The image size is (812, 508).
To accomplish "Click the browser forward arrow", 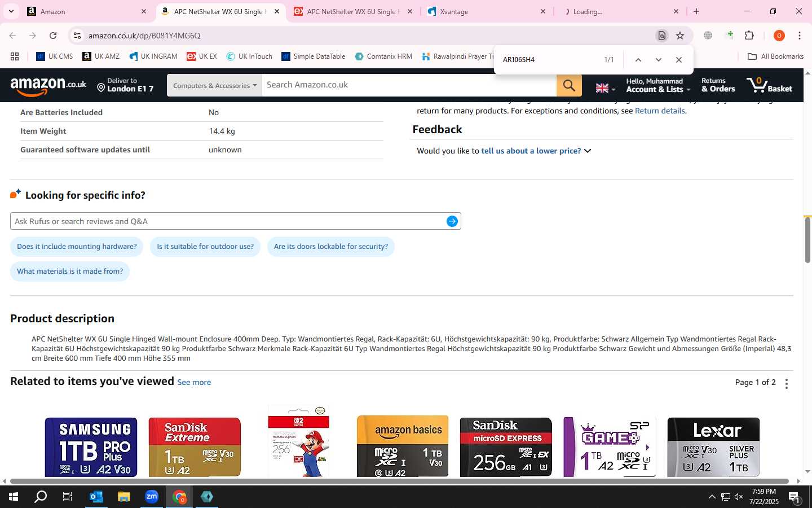I will click(x=33, y=36).
